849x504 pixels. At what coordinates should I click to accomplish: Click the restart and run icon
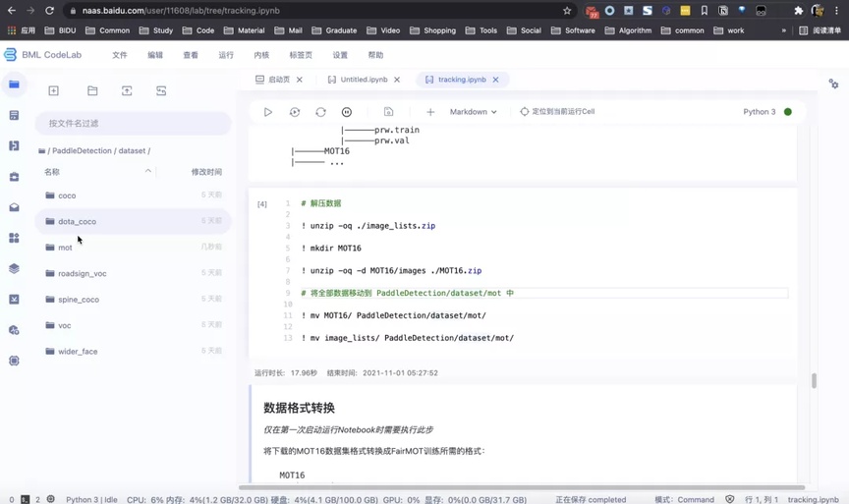pos(295,112)
